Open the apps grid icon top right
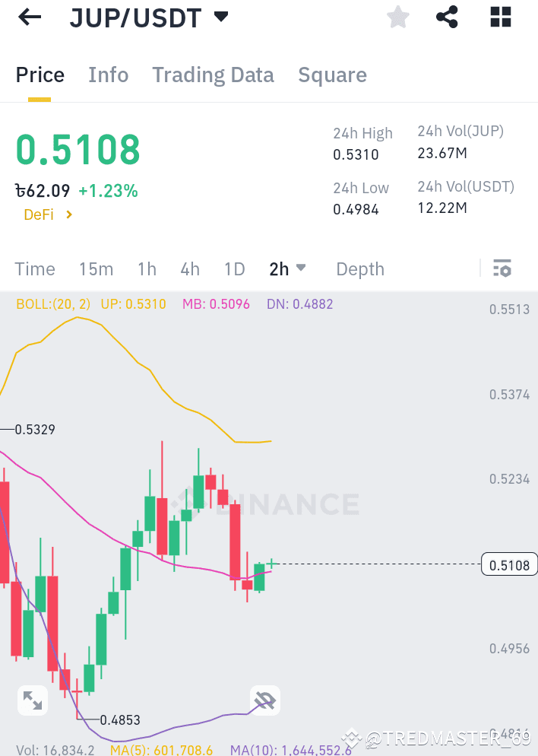The width and height of the screenshot is (538, 756). [x=500, y=17]
